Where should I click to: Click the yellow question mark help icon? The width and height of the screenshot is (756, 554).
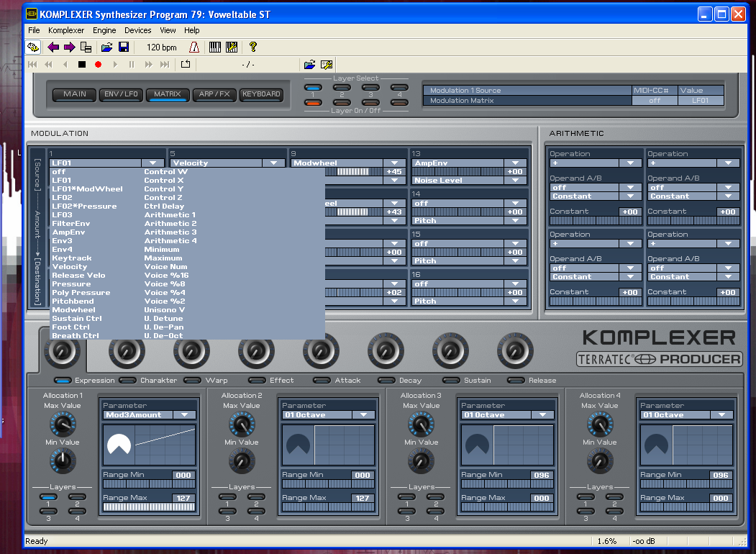click(252, 47)
